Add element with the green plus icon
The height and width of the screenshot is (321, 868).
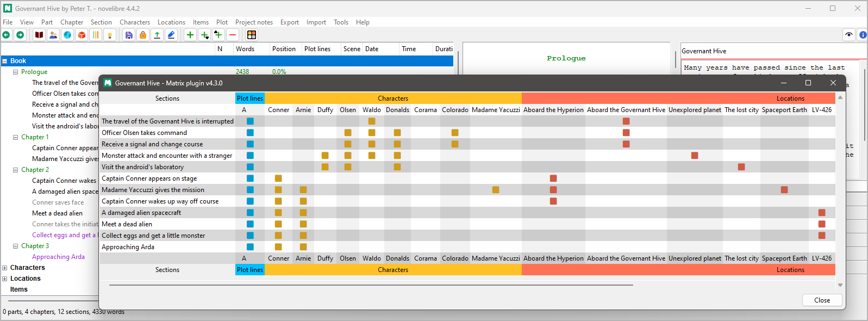(x=190, y=35)
